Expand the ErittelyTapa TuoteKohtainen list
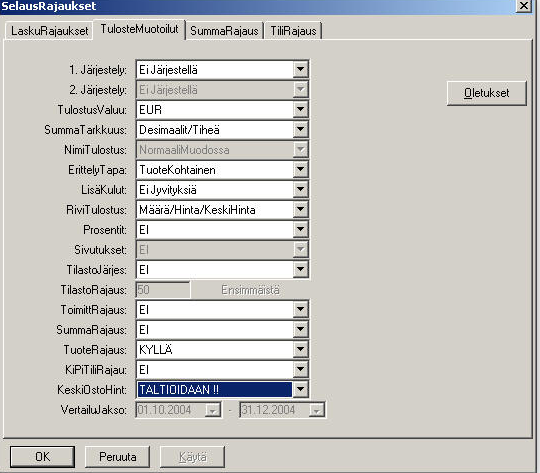Screen dimensions: 540x473 click(300, 169)
